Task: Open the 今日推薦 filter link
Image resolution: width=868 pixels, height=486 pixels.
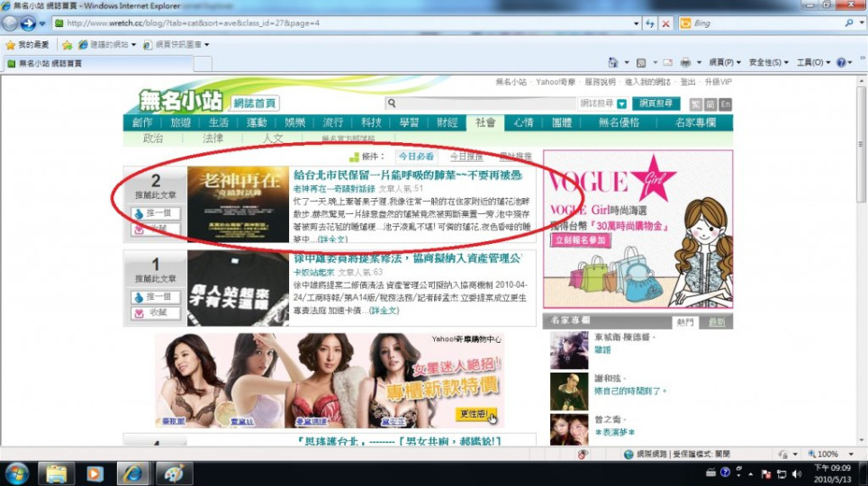Action: pos(466,157)
